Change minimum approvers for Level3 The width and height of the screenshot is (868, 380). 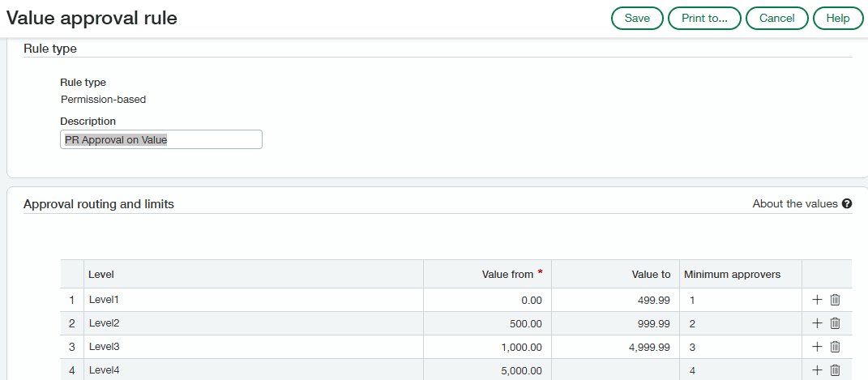point(741,347)
